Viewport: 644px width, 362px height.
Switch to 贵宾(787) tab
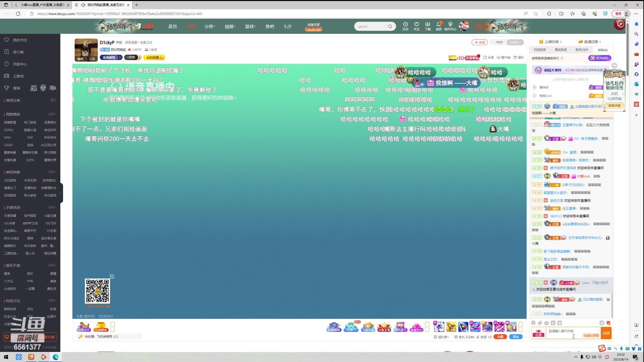[x=582, y=50]
